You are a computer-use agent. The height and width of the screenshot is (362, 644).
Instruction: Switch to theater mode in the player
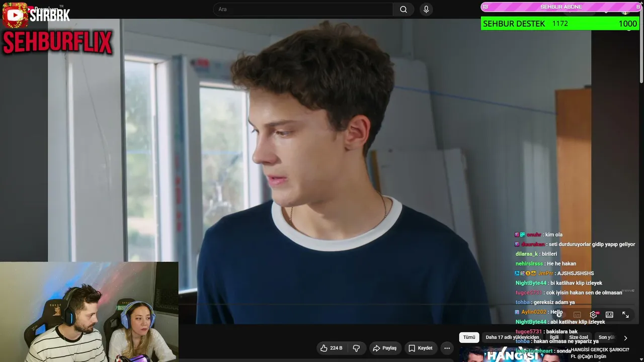click(609, 315)
